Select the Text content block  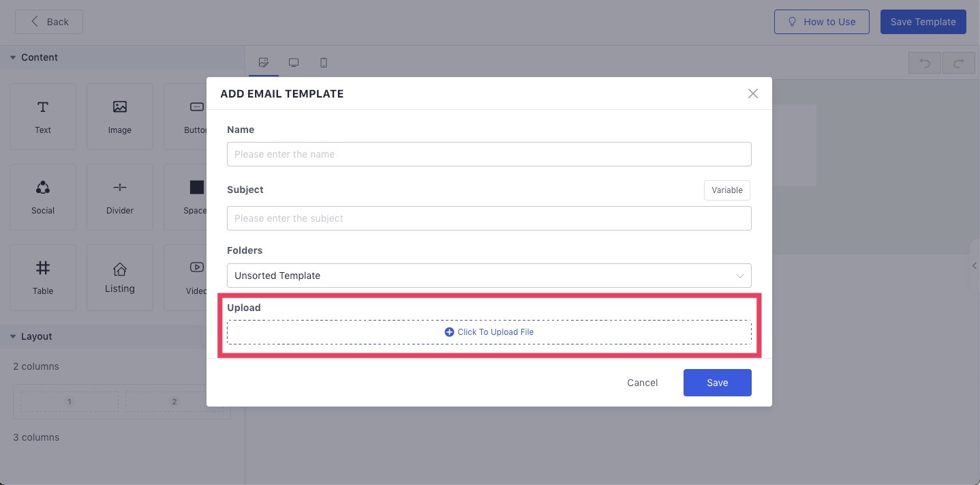(42, 116)
